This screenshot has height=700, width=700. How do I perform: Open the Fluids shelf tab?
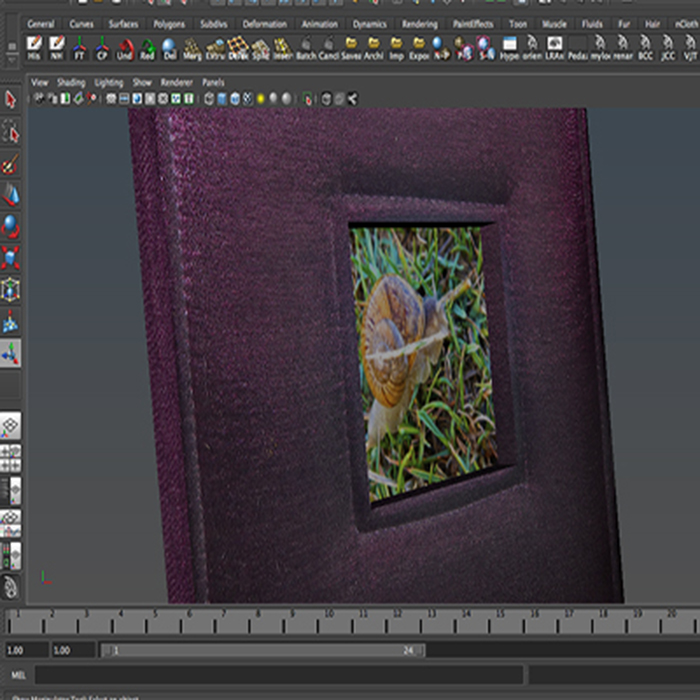click(592, 24)
